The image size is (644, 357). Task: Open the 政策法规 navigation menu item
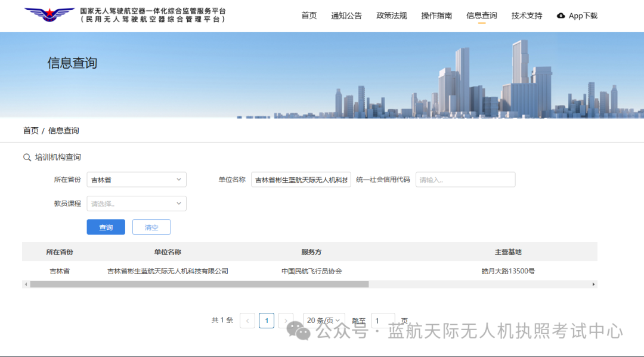(392, 16)
